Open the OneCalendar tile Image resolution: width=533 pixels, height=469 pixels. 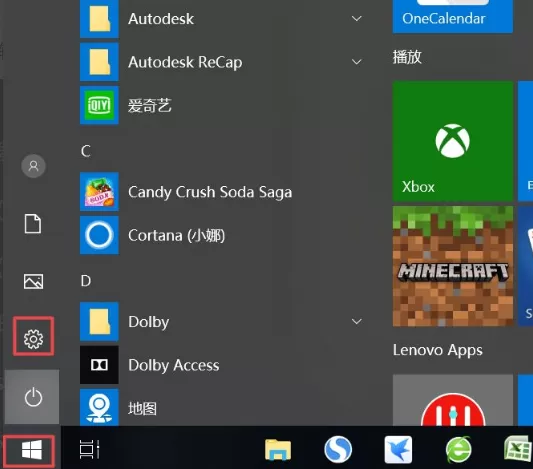(x=453, y=16)
